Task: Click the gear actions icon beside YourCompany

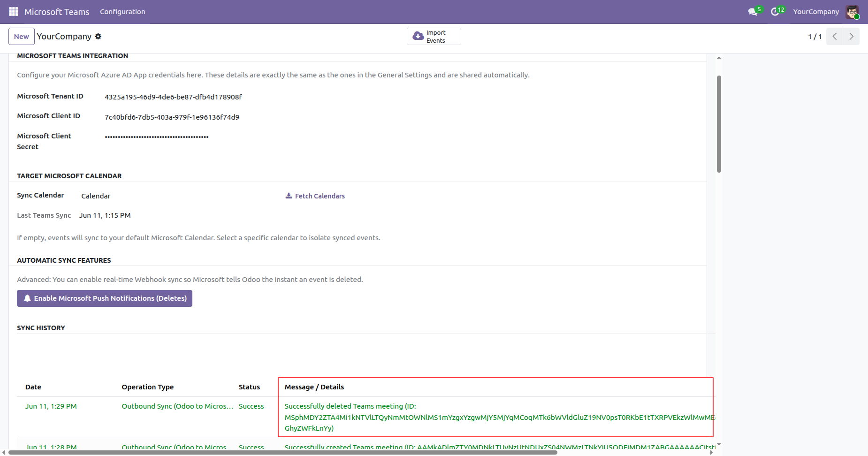Action: (x=98, y=37)
